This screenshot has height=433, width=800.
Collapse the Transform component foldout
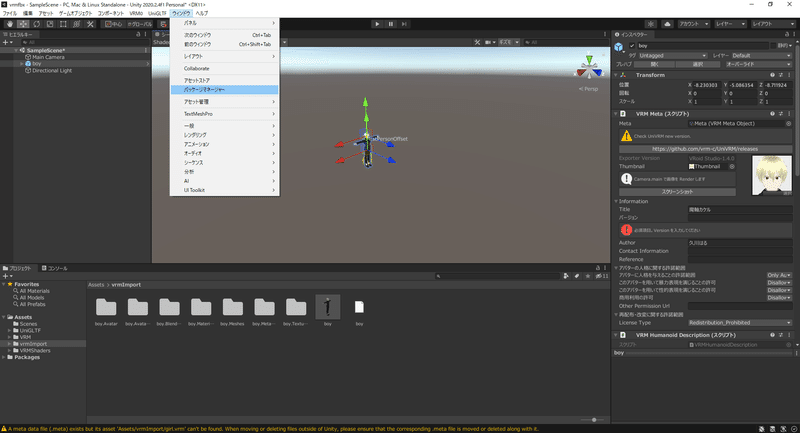click(x=616, y=75)
